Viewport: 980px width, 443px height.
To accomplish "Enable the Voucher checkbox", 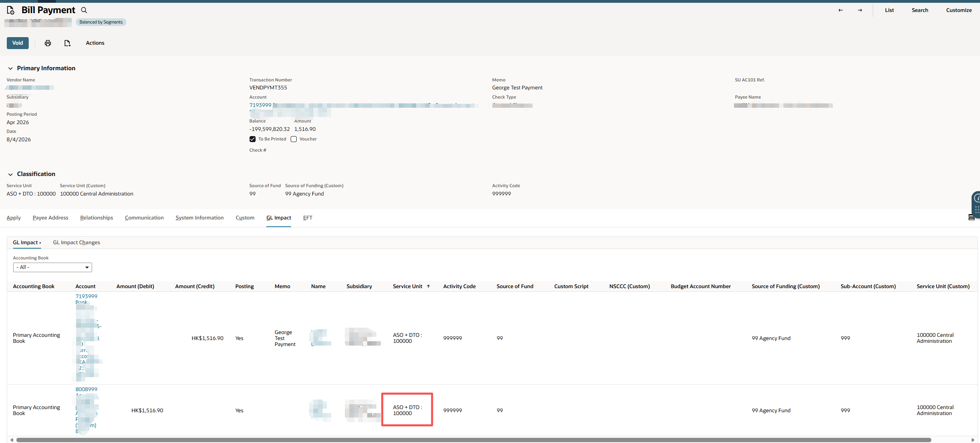I will click(294, 139).
